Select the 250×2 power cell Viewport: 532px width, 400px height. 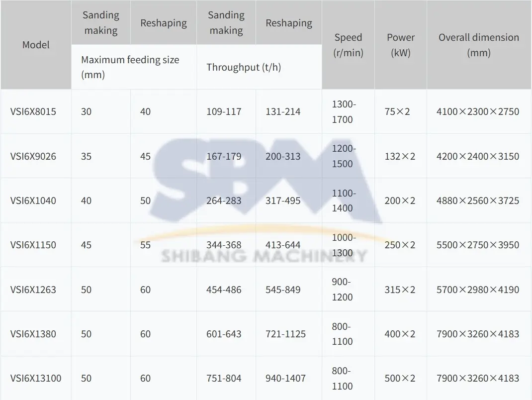tap(400, 245)
